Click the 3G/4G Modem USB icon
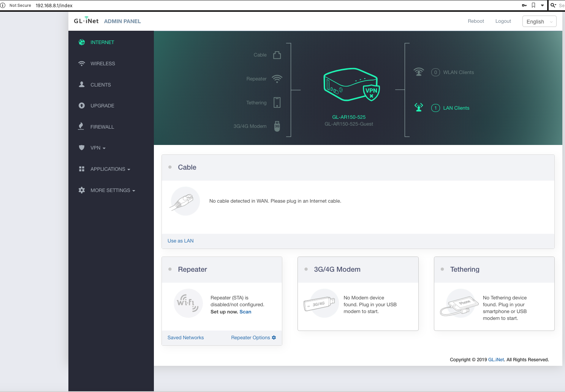565x392 pixels. click(x=277, y=126)
